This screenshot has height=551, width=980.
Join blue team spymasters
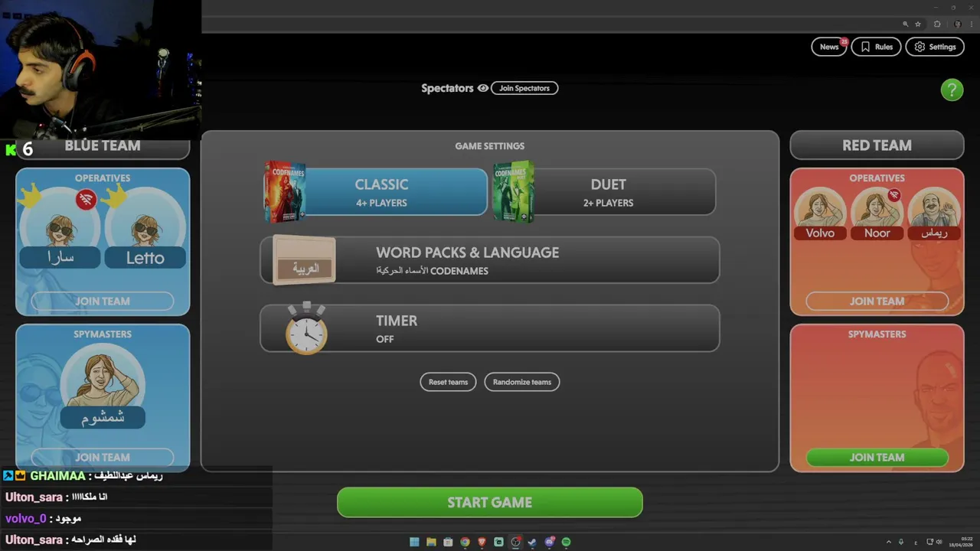coord(103,457)
